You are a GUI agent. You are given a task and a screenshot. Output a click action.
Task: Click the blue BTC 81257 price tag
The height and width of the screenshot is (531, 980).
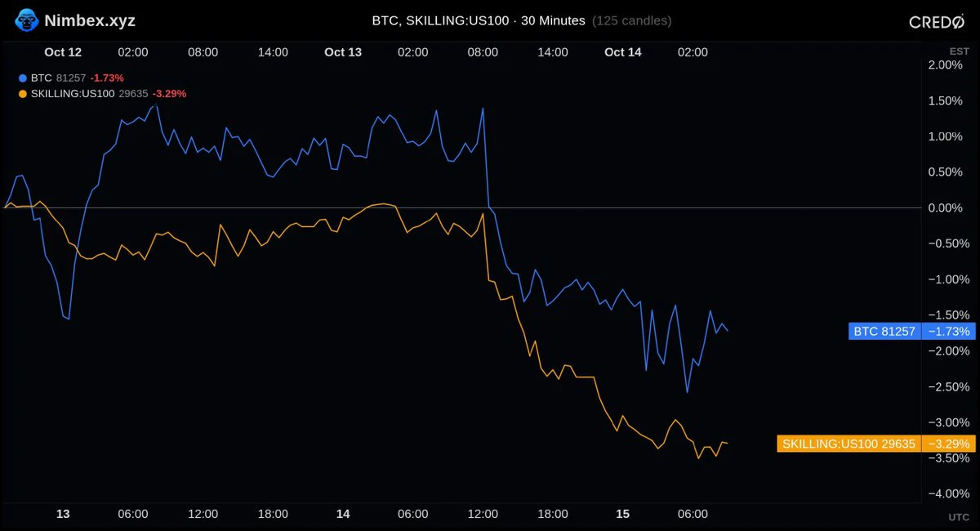(x=884, y=332)
